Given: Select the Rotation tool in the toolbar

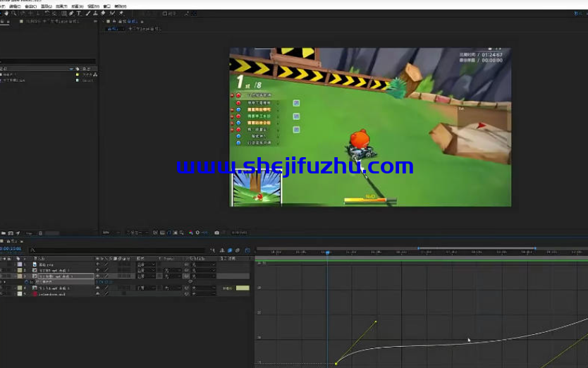Looking at the screenshot, I should point(47,13).
